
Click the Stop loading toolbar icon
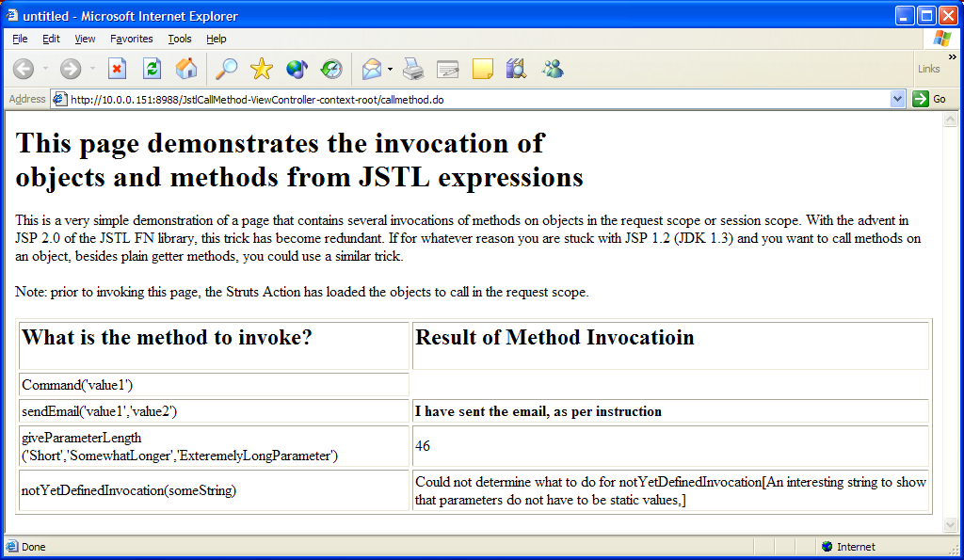118,69
